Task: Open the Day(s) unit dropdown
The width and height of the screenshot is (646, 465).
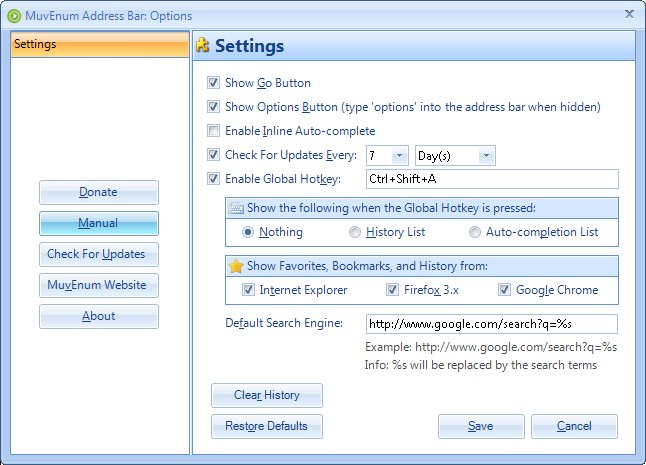Action: pyautogui.click(x=486, y=156)
